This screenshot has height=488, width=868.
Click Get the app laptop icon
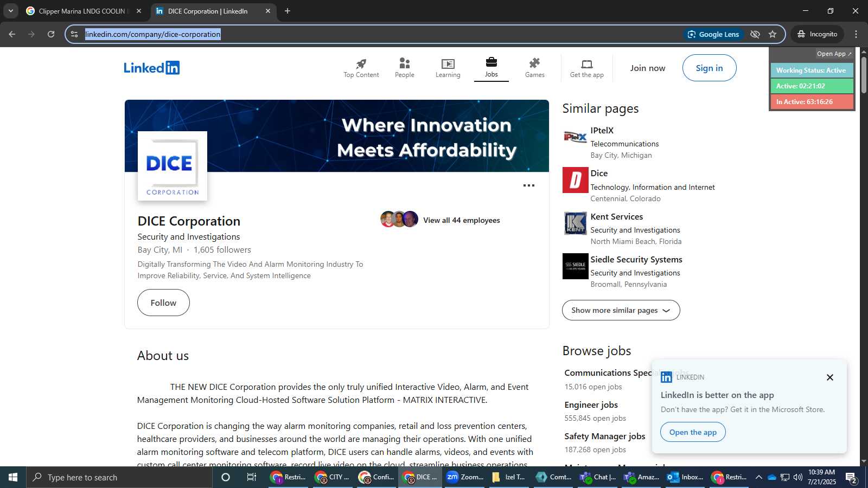tap(587, 68)
